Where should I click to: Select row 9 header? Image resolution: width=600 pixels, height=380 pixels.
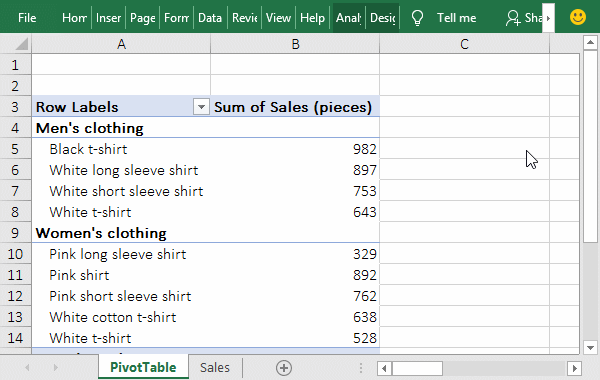[x=15, y=233]
